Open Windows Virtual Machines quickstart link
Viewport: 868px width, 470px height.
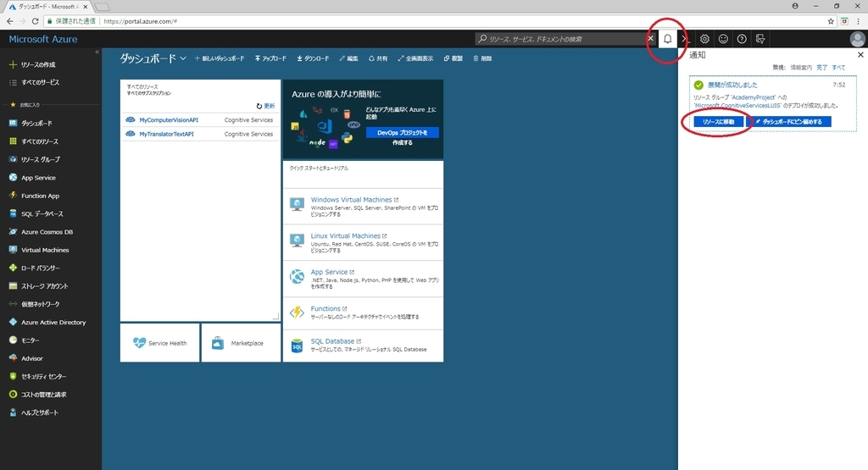coord(351,200)
